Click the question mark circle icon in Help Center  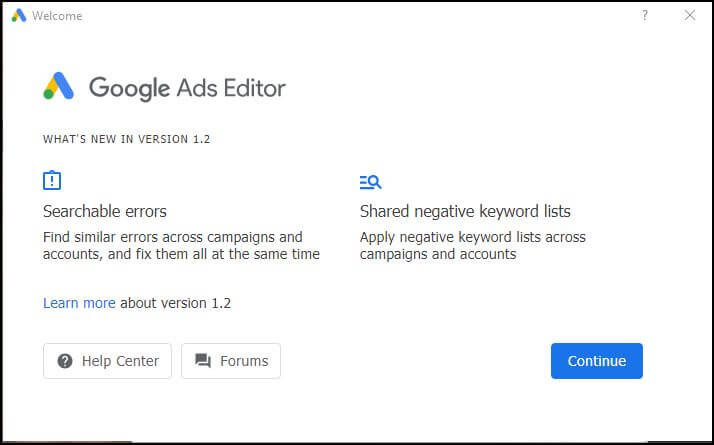coord(65,361)
